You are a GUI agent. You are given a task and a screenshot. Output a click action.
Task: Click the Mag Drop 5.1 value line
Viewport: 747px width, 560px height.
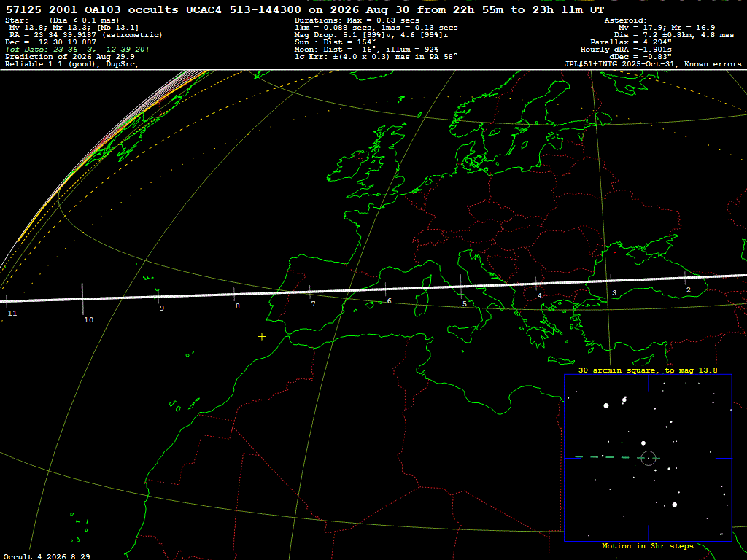click(x=371, y=35)
